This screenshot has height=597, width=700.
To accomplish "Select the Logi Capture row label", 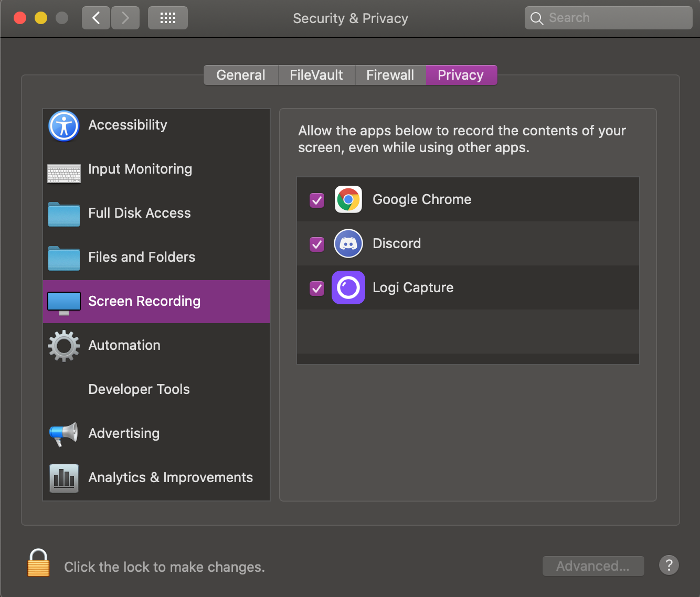I will [413, 287].
